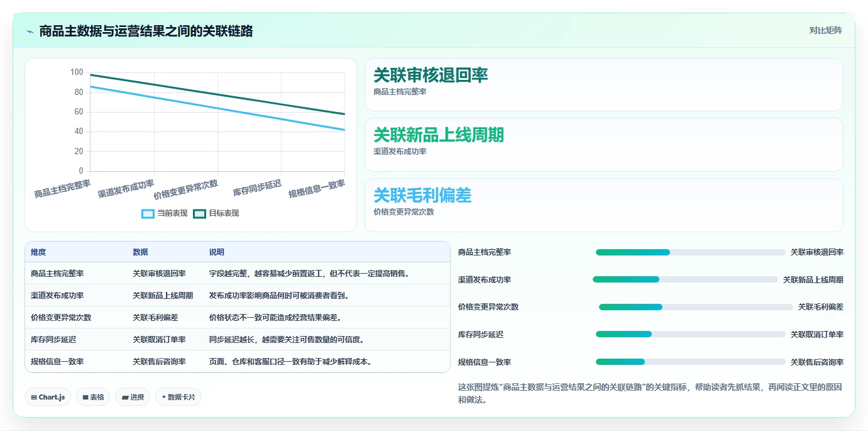
Task: Toggle the 当前表现 legend series
Action: point(165,213)
